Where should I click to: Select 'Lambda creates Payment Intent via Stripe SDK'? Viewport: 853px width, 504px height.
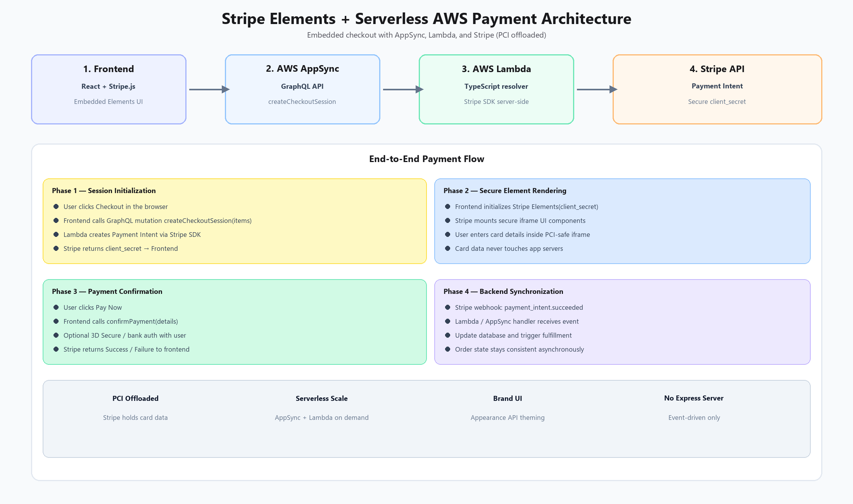(132, 235)
